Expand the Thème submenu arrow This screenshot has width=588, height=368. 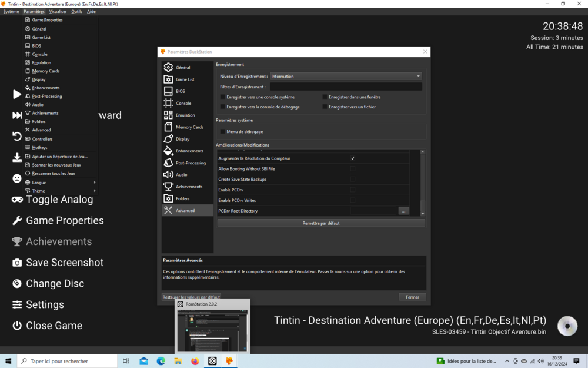click(95, 191)
